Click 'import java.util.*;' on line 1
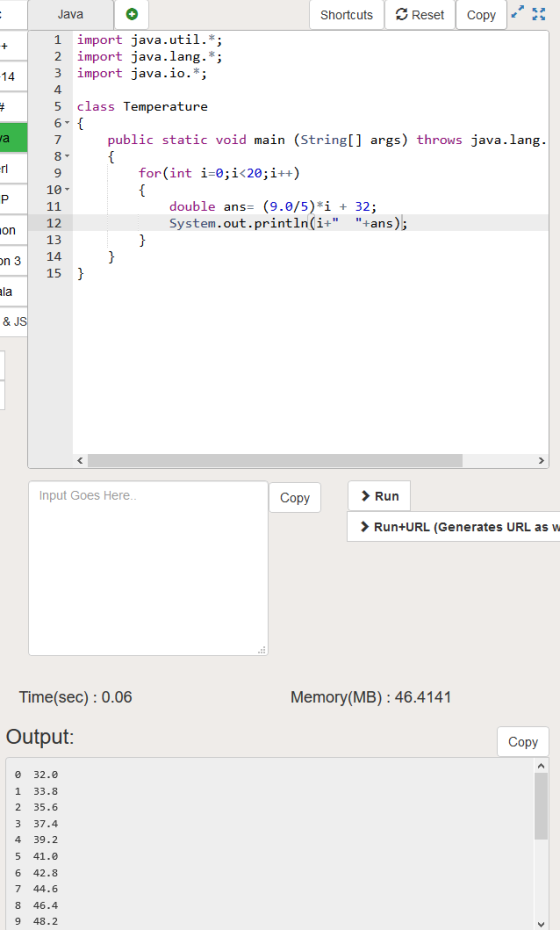 point(149,40)
